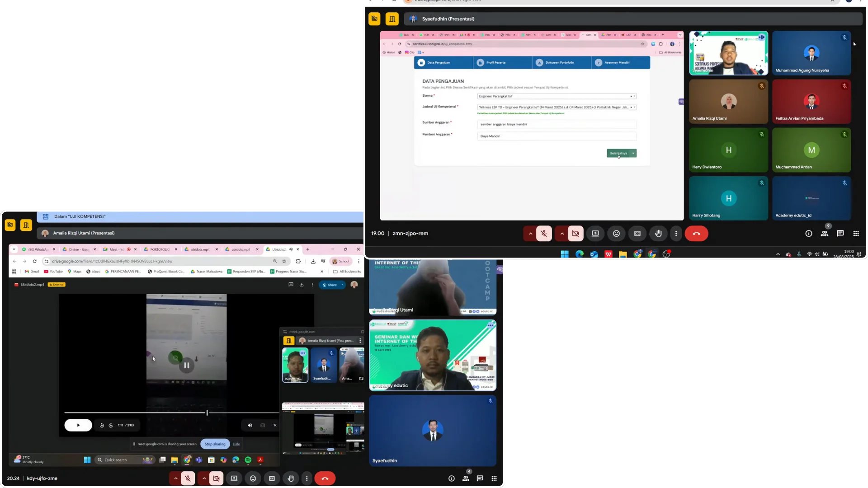The height and width of the screenshot is (488, 868).
Task: Show the 9 participants people panel
Action: pyautogui.click(x=825, y=234)
